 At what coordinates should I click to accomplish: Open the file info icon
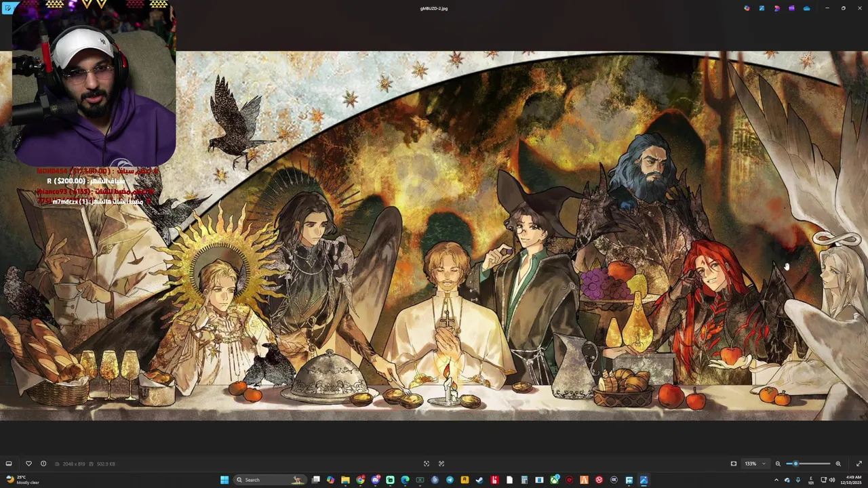tap(43, 464)
